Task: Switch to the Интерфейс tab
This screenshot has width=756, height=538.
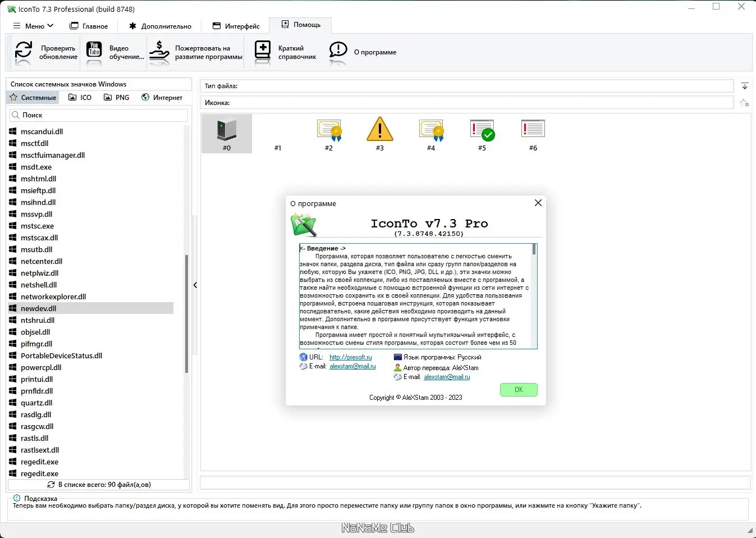Action: pyautogui.click(x=236, y=26)
